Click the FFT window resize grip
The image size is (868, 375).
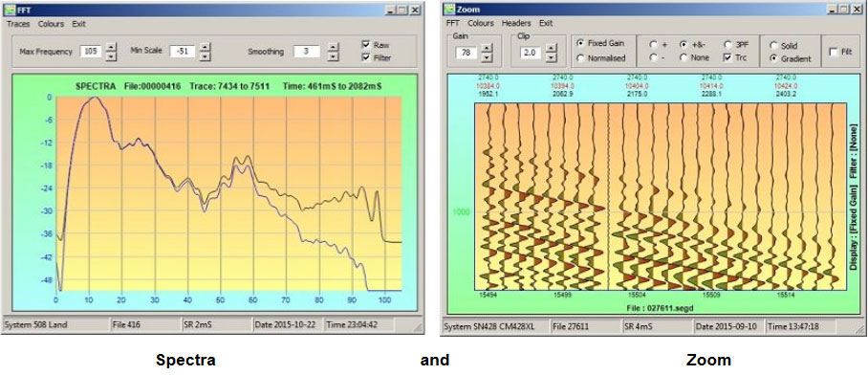[419, 328]
